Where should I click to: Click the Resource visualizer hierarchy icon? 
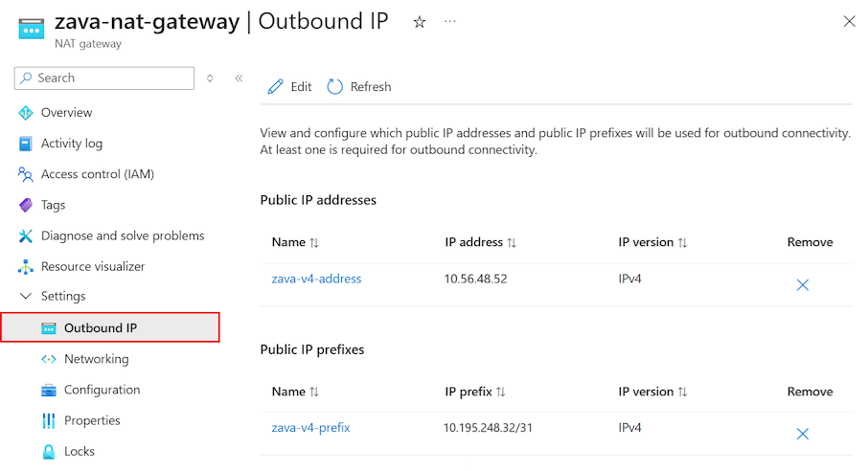(26, 267)
